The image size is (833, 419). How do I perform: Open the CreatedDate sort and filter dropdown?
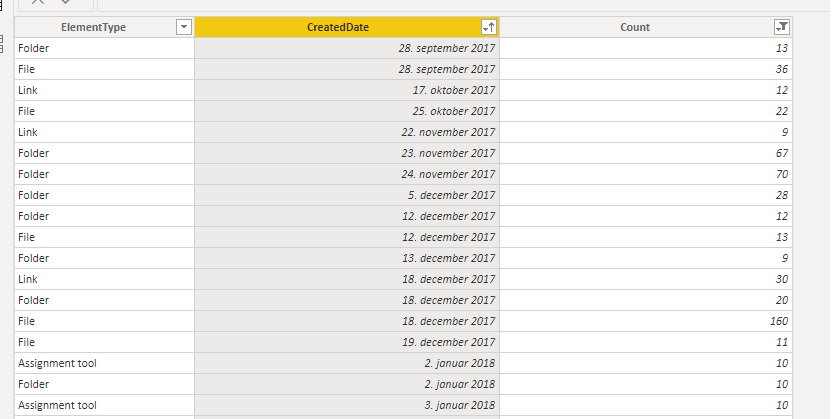pyautogui.click(x=489, y=27)
